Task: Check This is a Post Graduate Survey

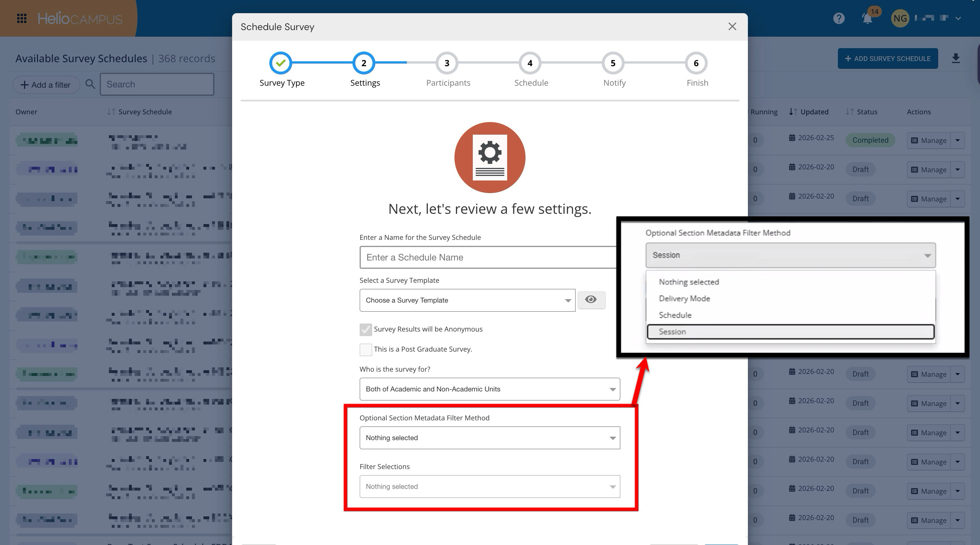Action: (x=366, y=350)
